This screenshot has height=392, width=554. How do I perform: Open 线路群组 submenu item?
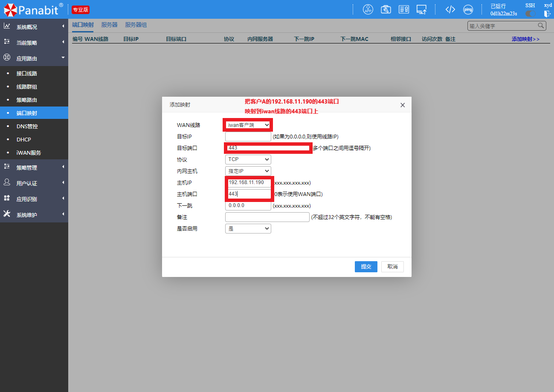(x=34, y=86)
